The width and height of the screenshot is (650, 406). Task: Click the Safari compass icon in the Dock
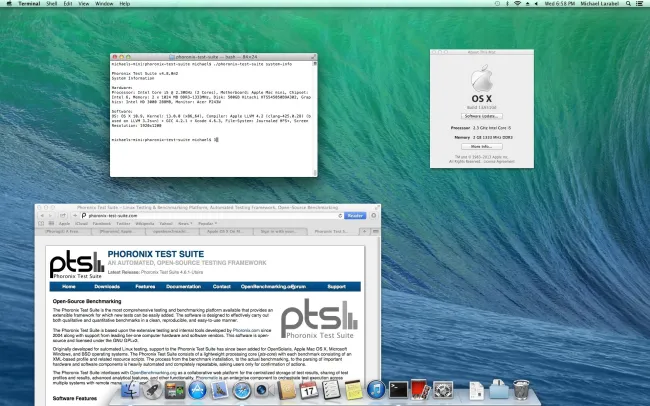click(242, 390)
